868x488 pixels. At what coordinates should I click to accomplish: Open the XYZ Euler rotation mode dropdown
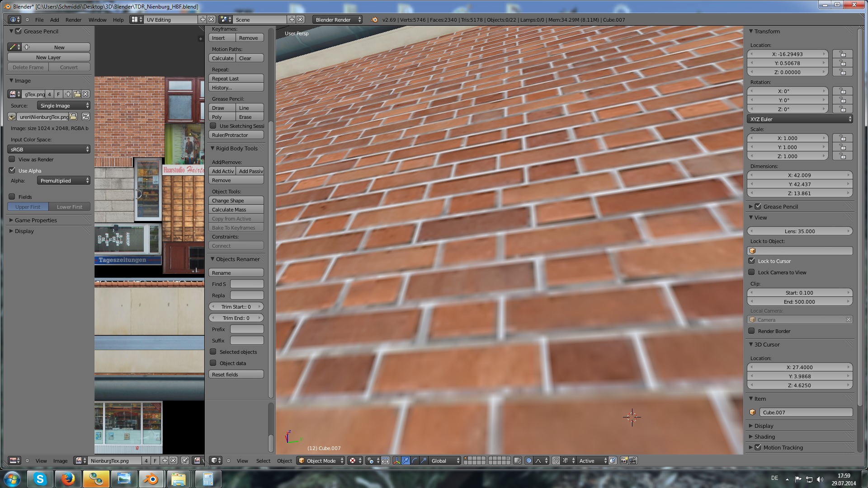click(x=799, y=119)
